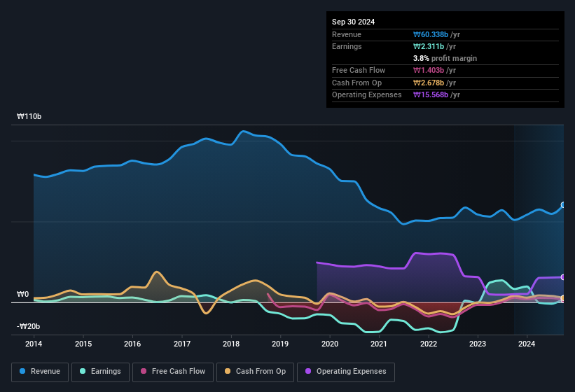Screen dimensions: 575x392
Task: Click the Operating Expenses tooltip label
Action: click(x=367, y=95)
